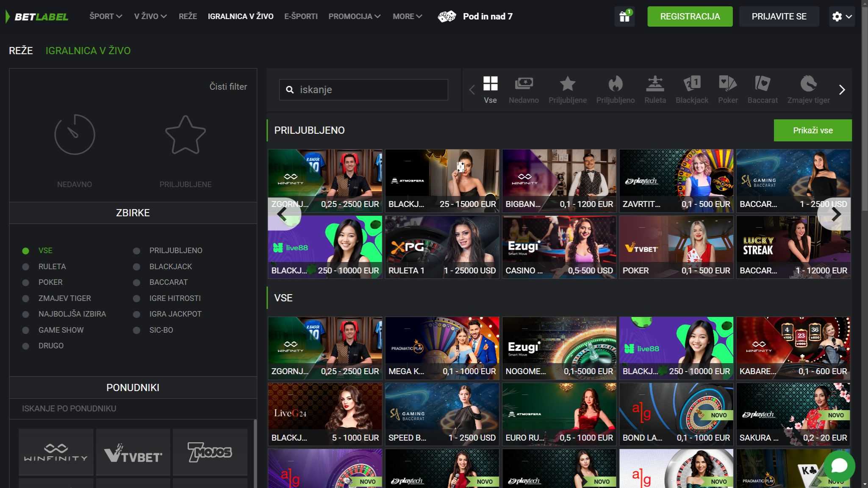Screen dimensions: 868x488
Task: Open the Bond La... roulette thumbnail
Action: 676,414
